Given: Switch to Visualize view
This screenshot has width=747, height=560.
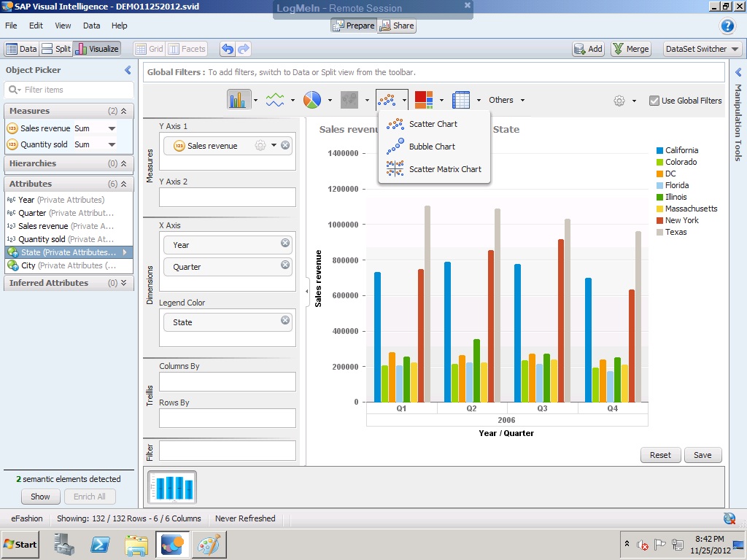Looking at the screenshot, I should [97, 49].
